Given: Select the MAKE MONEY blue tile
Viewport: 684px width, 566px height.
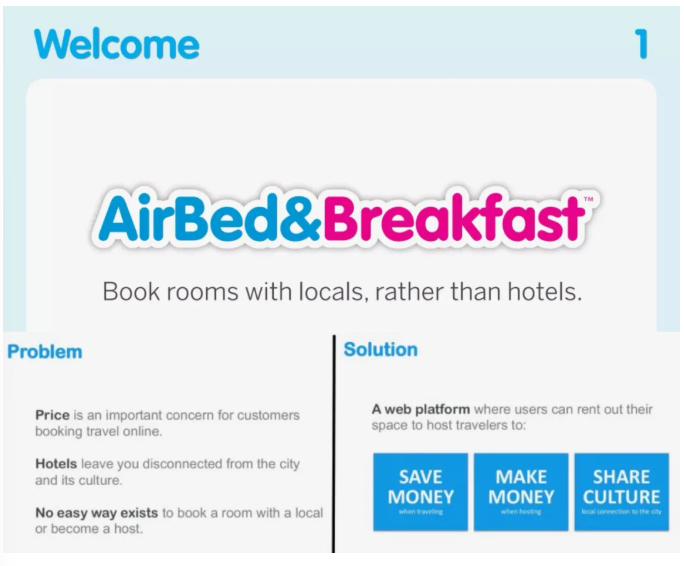Looking at the screenshot, I should (x=521, y=491).
